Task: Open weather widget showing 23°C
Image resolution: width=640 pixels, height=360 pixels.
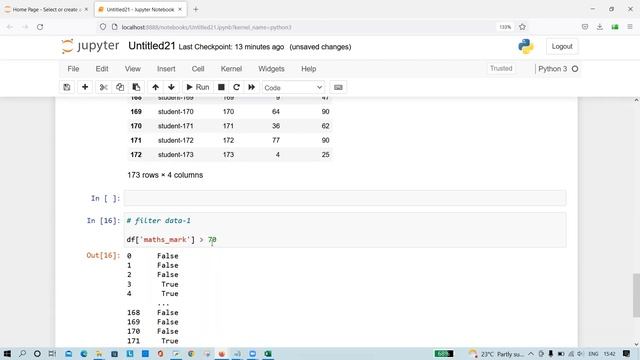Action: pyautogui.click(x=496, y=354)
